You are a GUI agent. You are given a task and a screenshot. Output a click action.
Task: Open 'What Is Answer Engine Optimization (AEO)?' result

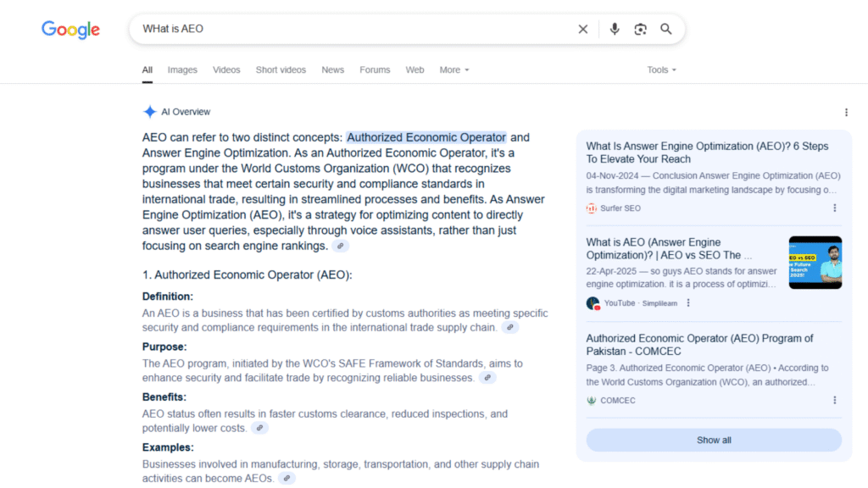tap(708, 152)
